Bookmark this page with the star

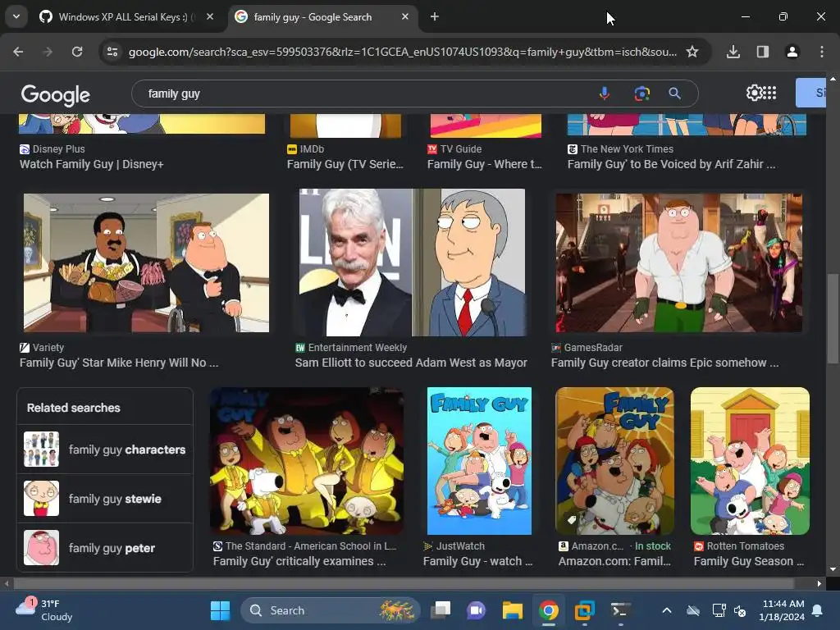[692, 52]
